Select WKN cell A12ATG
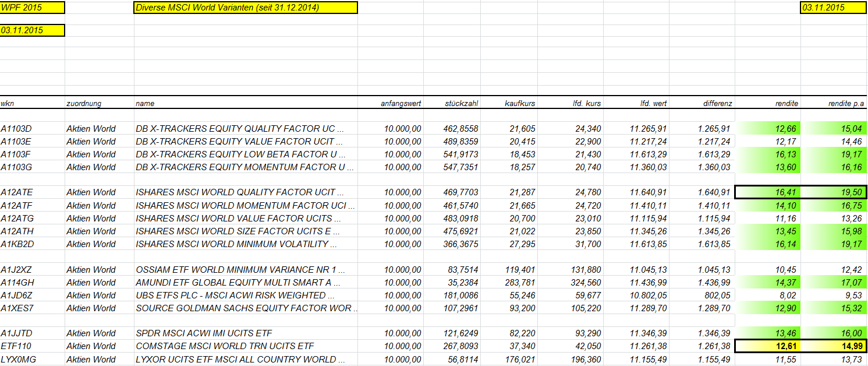 click(x=33, y=218)
